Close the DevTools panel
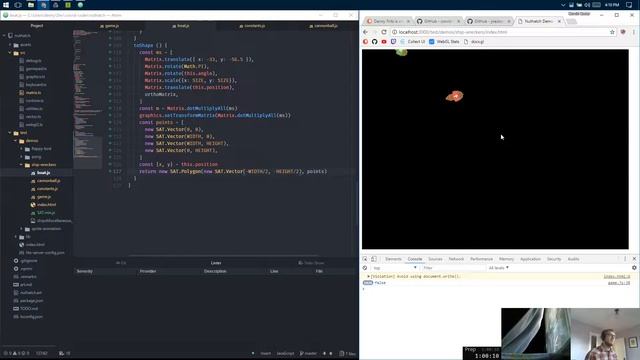Viewport: 640px width, 360px height. [x=634, y=259]
